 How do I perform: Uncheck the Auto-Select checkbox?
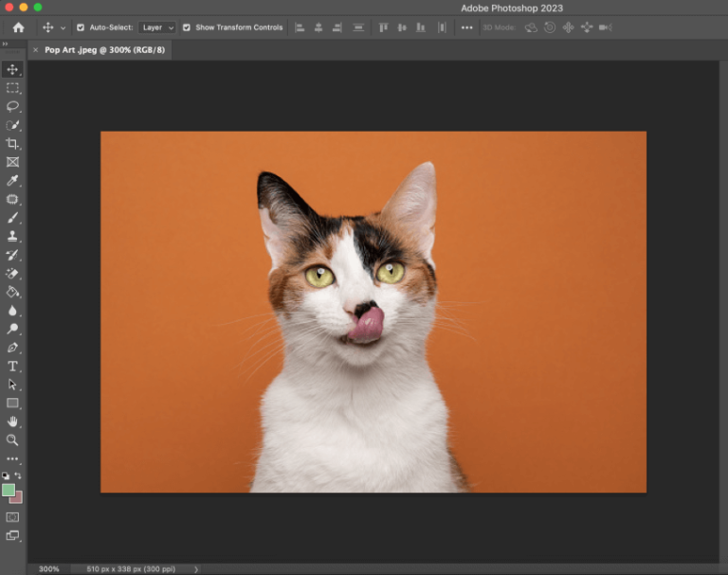(x=81, y=27)
